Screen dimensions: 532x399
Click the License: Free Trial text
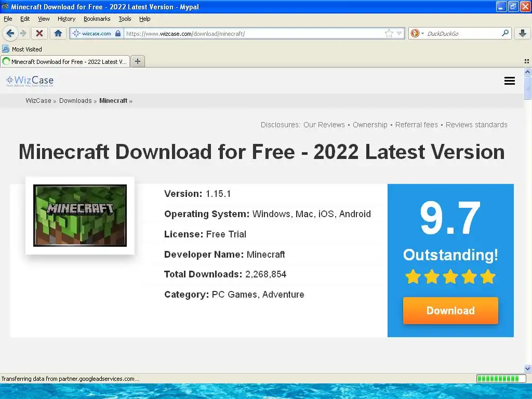click(x=205, y=234)
